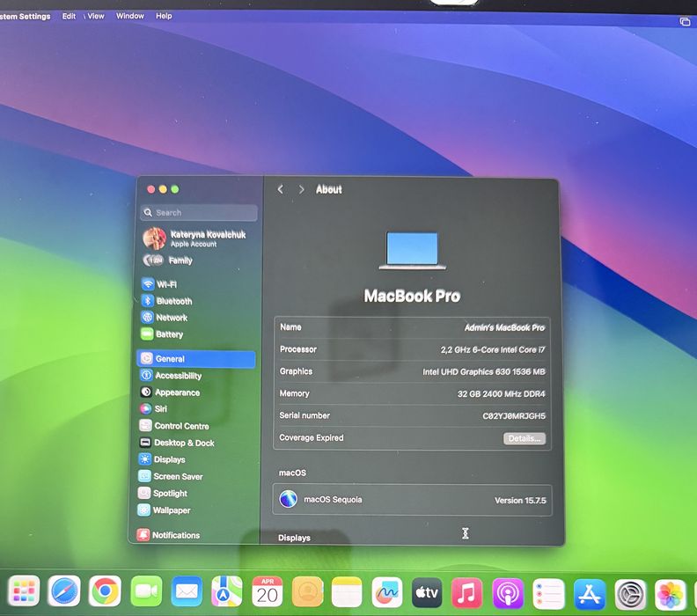Viewport: 697px width, 616px height.
Task: Click the MacBook Pro heading
Action: pyautogui.click(x=412, y=296)
